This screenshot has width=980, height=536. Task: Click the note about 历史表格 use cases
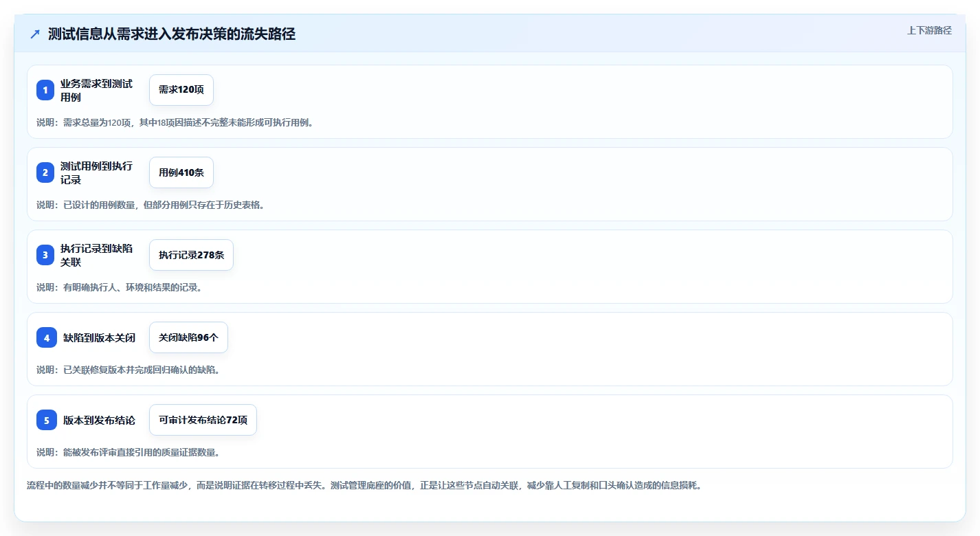[151, 205]
